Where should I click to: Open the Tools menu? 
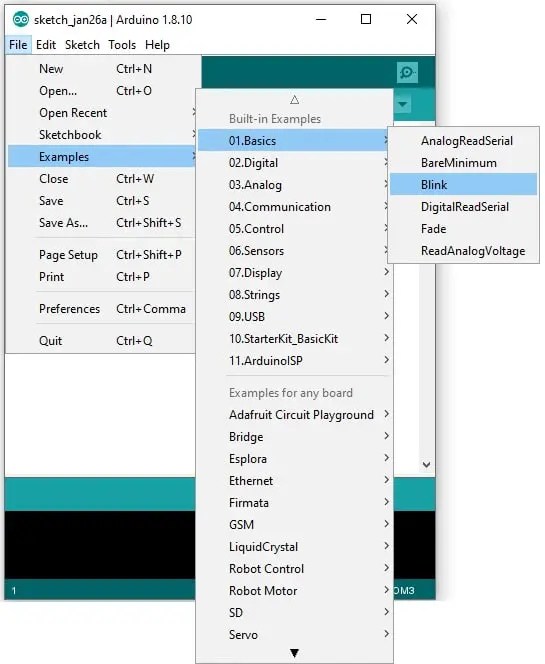click(x=122, y=44)
